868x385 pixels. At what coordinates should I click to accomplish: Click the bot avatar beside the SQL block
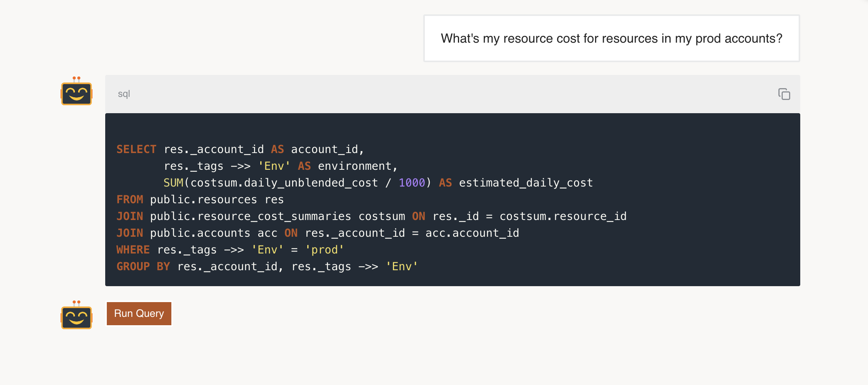(x=77, y=92)
